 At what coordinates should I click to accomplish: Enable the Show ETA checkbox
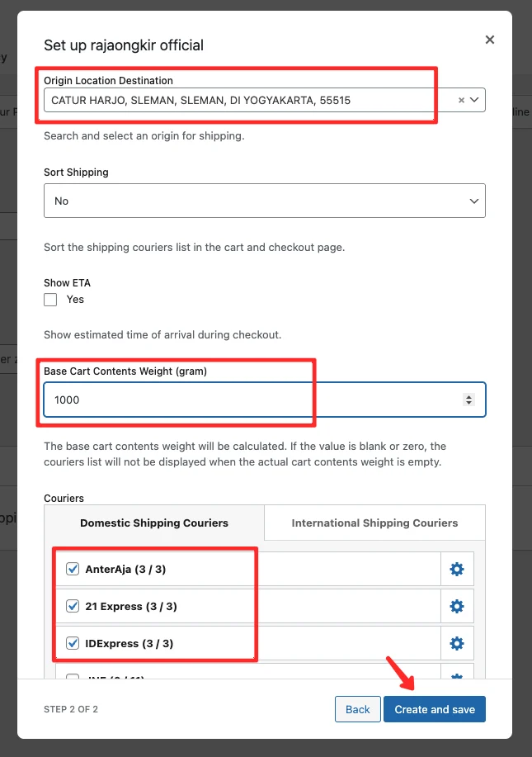click(50, 300)
